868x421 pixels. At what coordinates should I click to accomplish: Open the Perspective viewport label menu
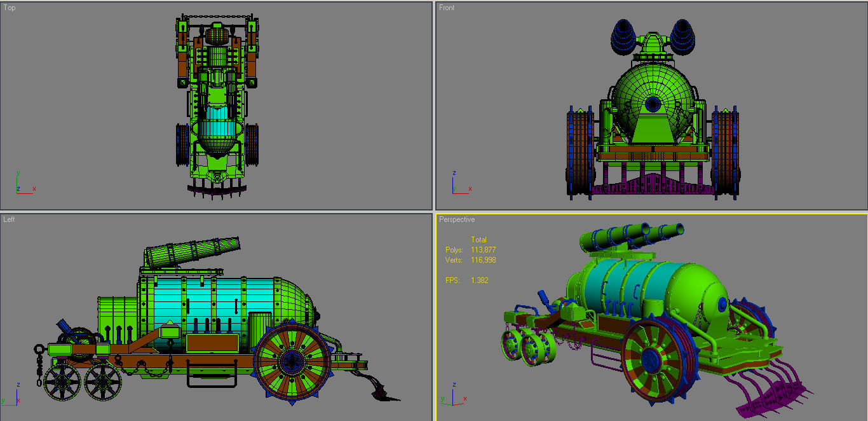[457, 219]
